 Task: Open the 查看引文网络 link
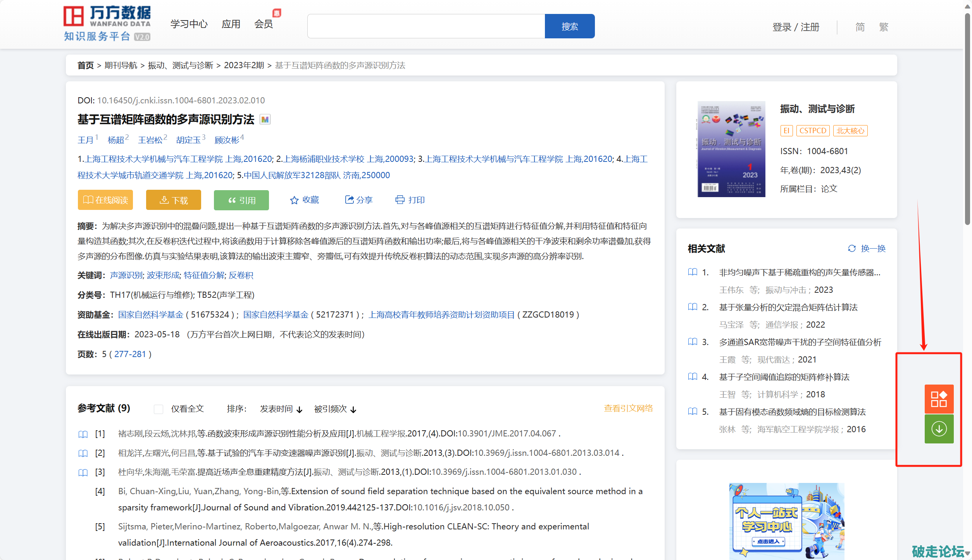(x=628, y=408)
